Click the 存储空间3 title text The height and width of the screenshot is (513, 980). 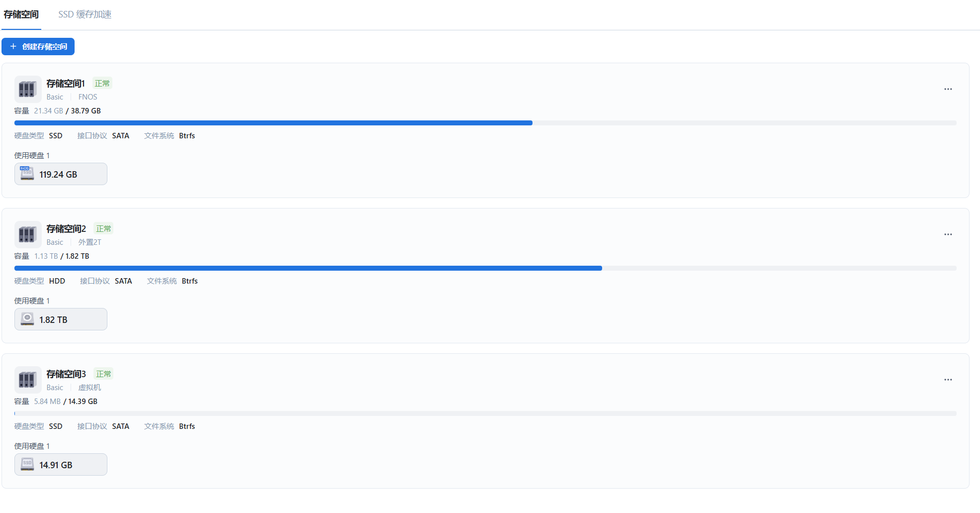click(x=66, y=374)
